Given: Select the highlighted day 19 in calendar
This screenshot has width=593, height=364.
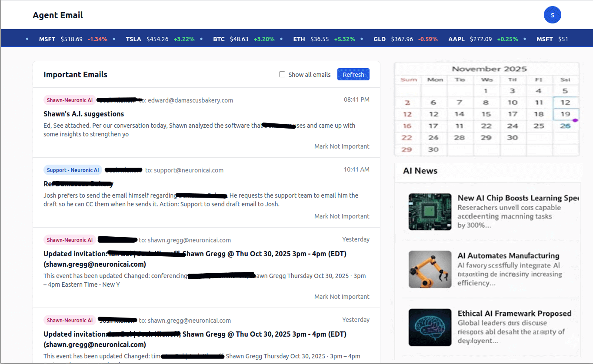Looking at the screenshot, I should tap(565, 114).
